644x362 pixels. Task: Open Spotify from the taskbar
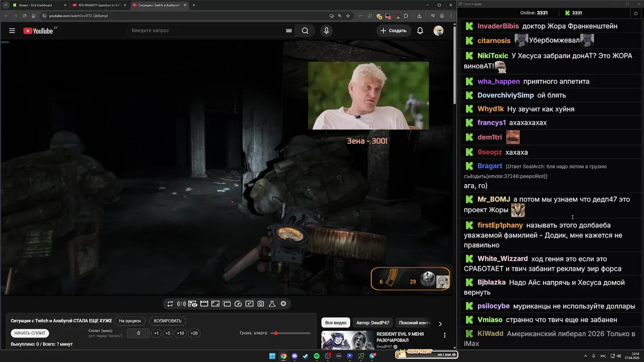(x=316, y=356)
